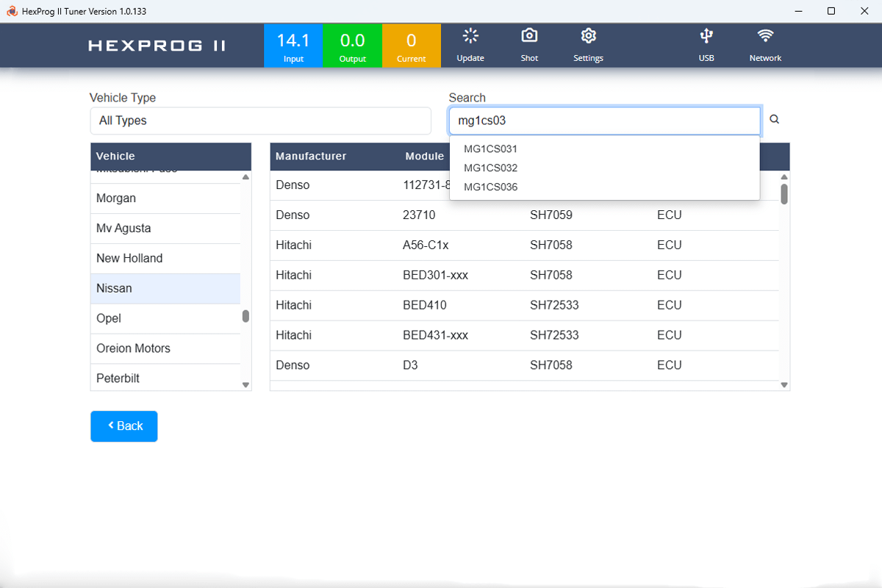Click vehicle list scroll down arrow

pyautogui.click(x=245, y=384)
